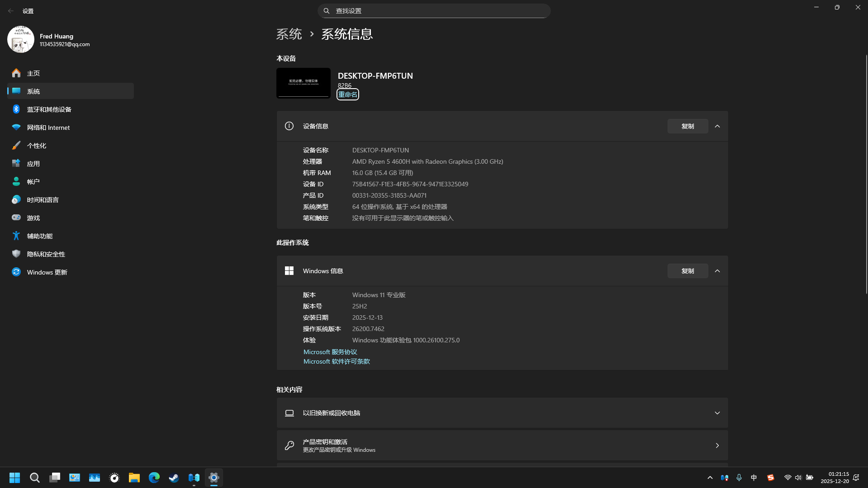Click the 重命名 rename button
868x488 pixels.
pos(347,94)
